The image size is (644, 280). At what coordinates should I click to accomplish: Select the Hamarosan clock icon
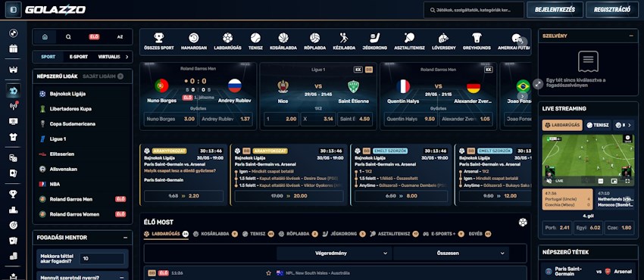[x=194, y=38]
